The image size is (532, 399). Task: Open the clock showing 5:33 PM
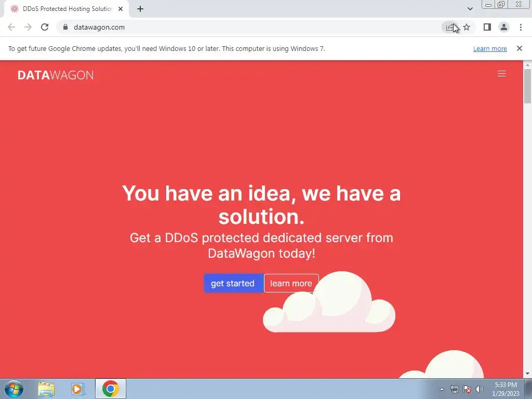click(x=506, y=389)
